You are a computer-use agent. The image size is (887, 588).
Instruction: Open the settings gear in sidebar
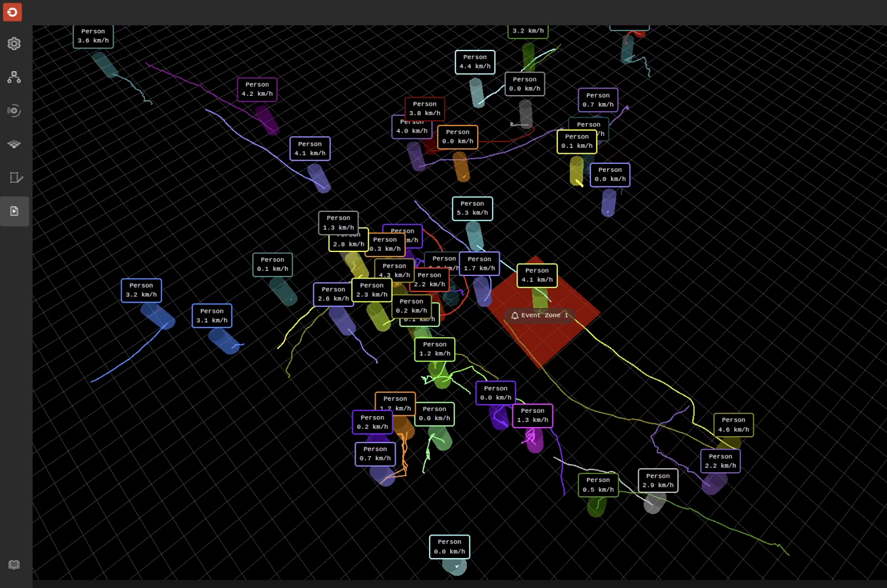(14, 44)
